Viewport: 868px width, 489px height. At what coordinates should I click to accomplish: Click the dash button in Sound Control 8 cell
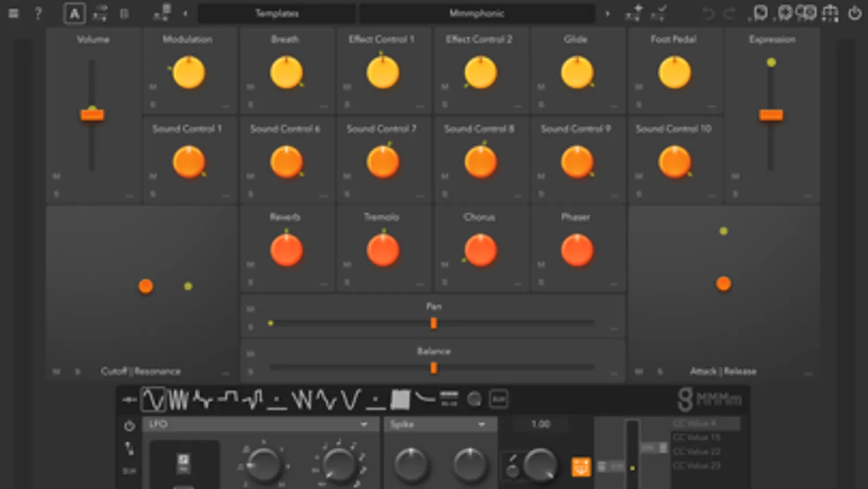pos(517,196)
